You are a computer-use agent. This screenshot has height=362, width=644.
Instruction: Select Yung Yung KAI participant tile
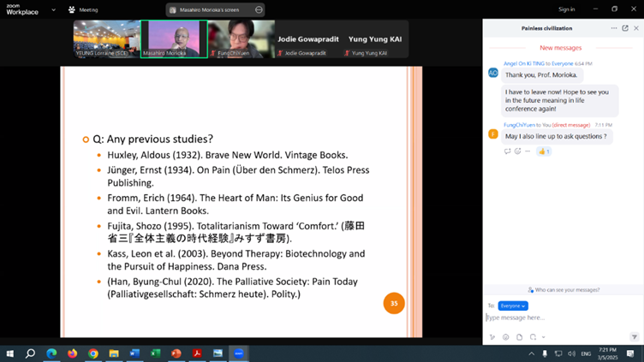coord(375,39)
